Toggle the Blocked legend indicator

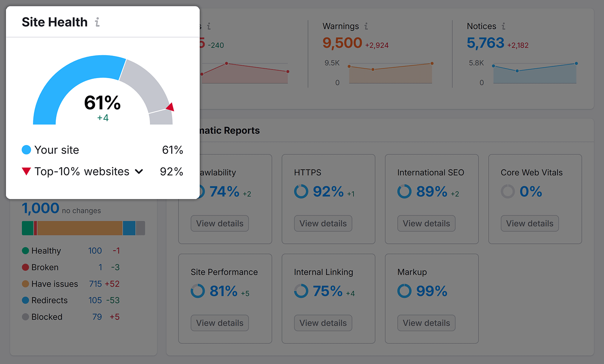25,317
